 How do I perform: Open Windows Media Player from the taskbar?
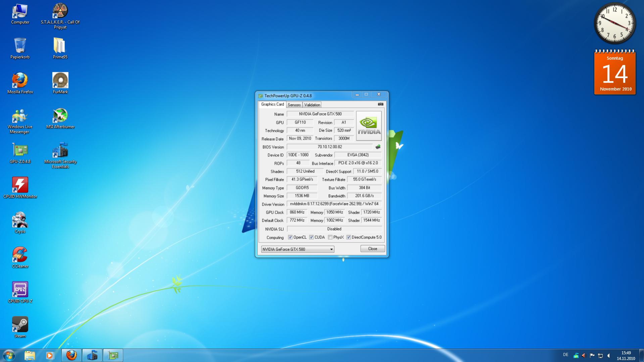click(x=50, y=355)
